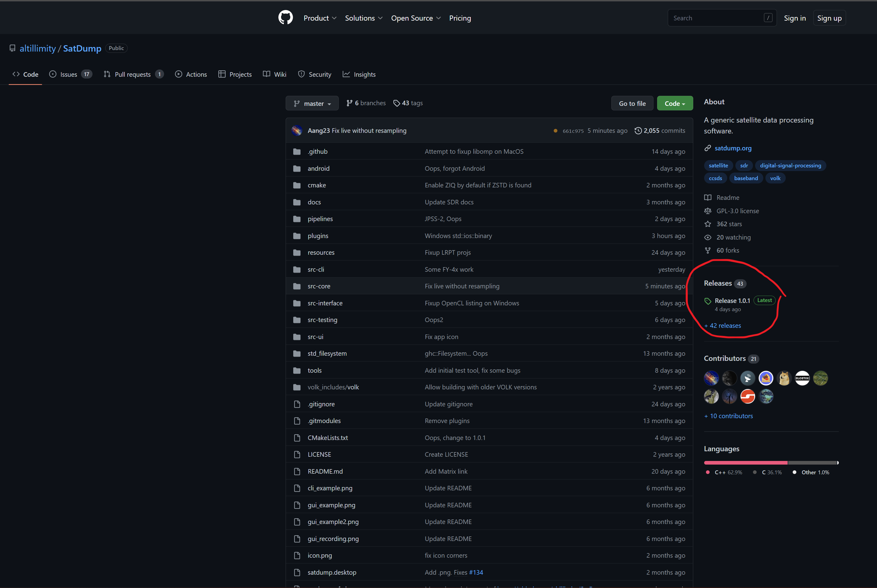Focus the Search input field
Image resolution: width=877 pixels, height=588 pixels.
[x=722, y=18]
